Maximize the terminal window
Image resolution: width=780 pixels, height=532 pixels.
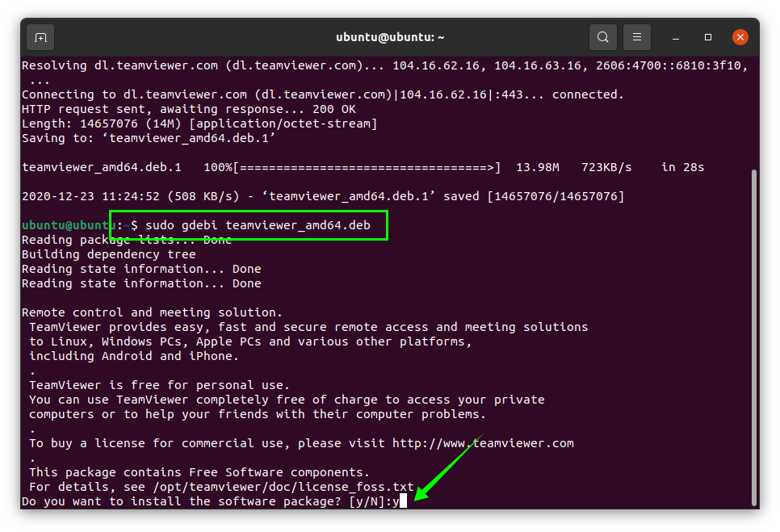tap(708, 37)
